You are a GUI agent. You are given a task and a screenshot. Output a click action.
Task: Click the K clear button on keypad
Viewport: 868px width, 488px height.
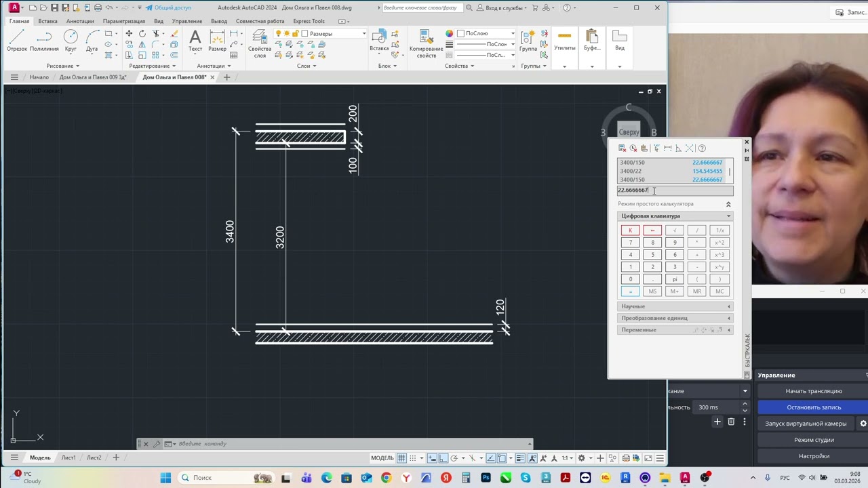pyautogui.click(x=630, y=230)
